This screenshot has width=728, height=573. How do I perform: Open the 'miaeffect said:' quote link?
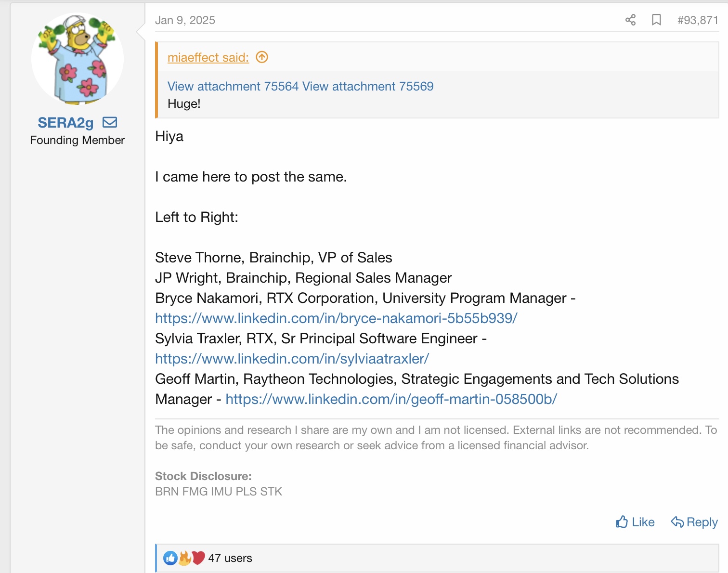[x=208, y=57]
